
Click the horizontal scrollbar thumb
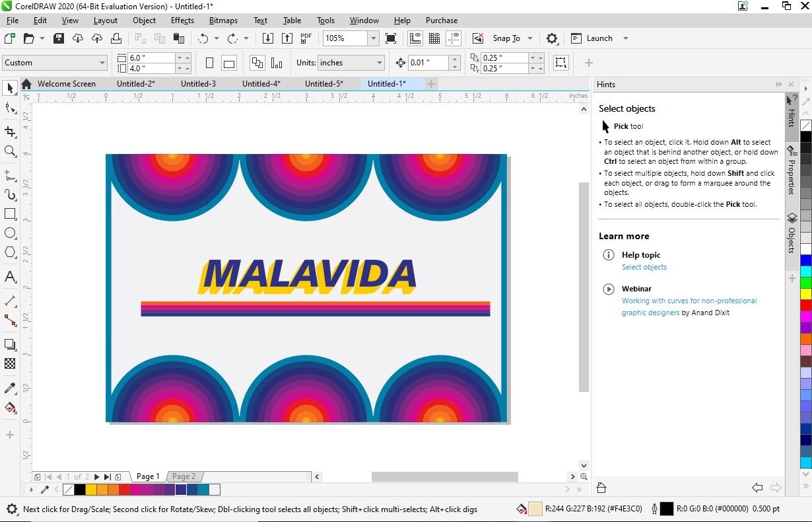coord(444,476)
